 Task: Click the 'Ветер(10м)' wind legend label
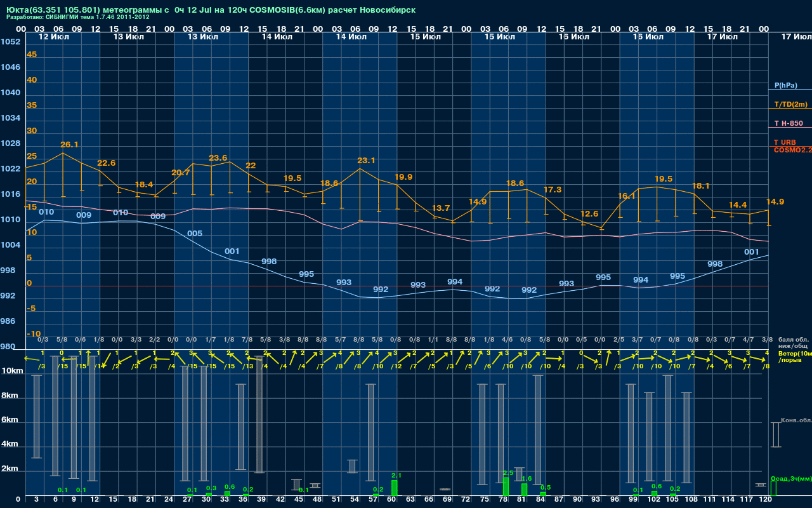click(794, 353)
